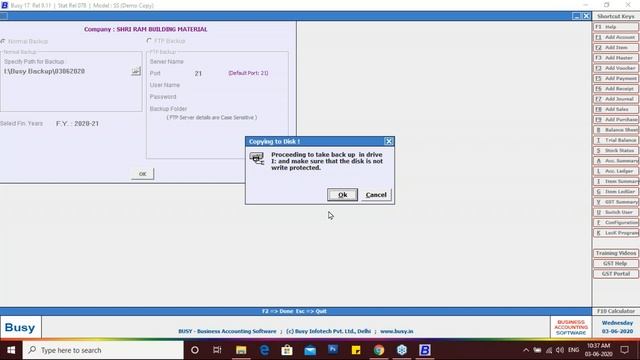Click the taskbar search box

(103, 350)
